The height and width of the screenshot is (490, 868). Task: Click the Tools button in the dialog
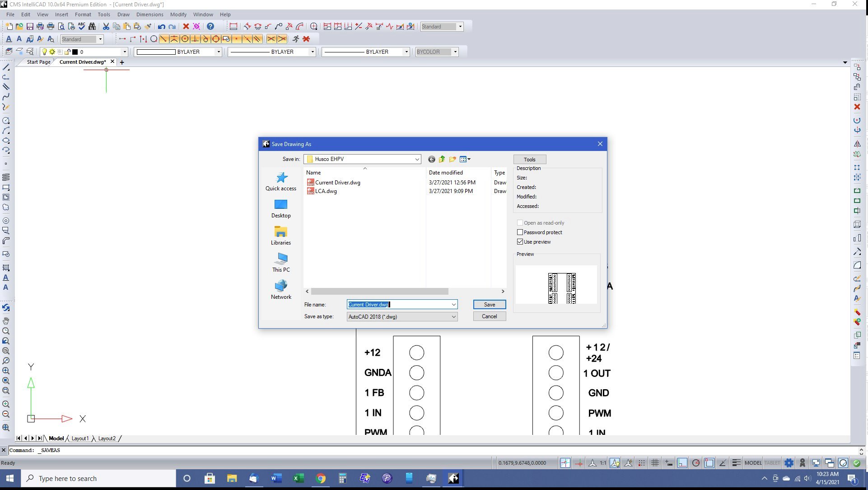coord(529,160)
